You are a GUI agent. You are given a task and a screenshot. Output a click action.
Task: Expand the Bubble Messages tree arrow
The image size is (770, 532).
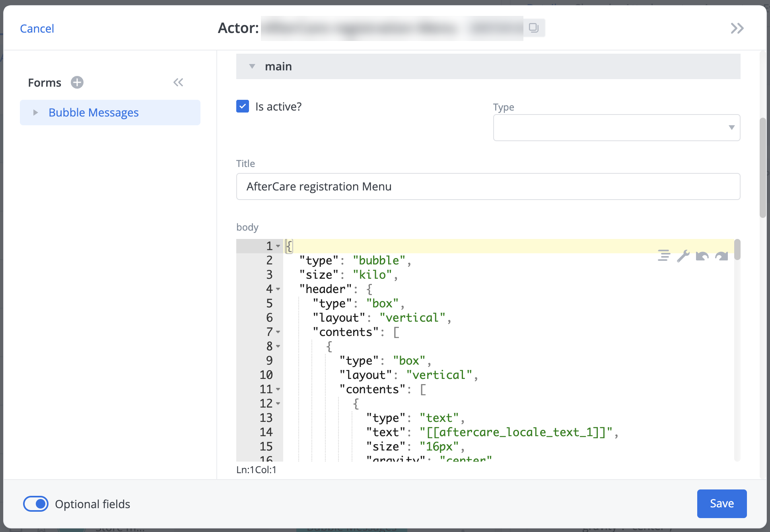[x=35, y=113]
